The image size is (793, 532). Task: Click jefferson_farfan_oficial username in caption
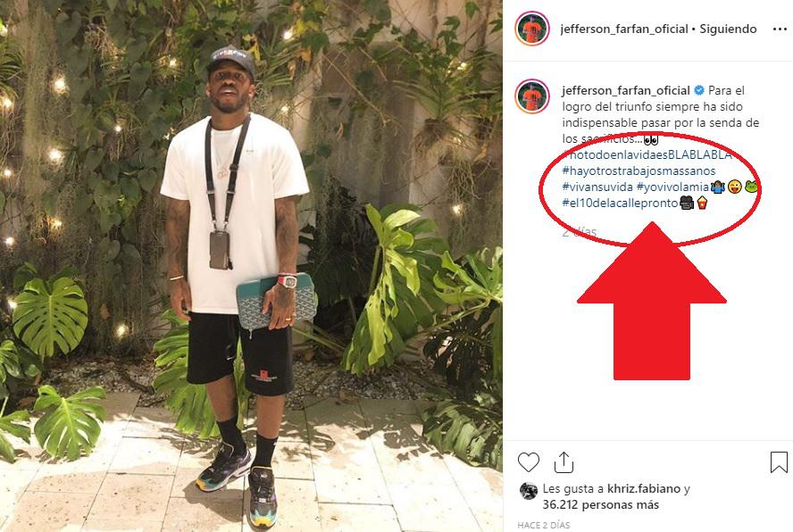[626, 90]
